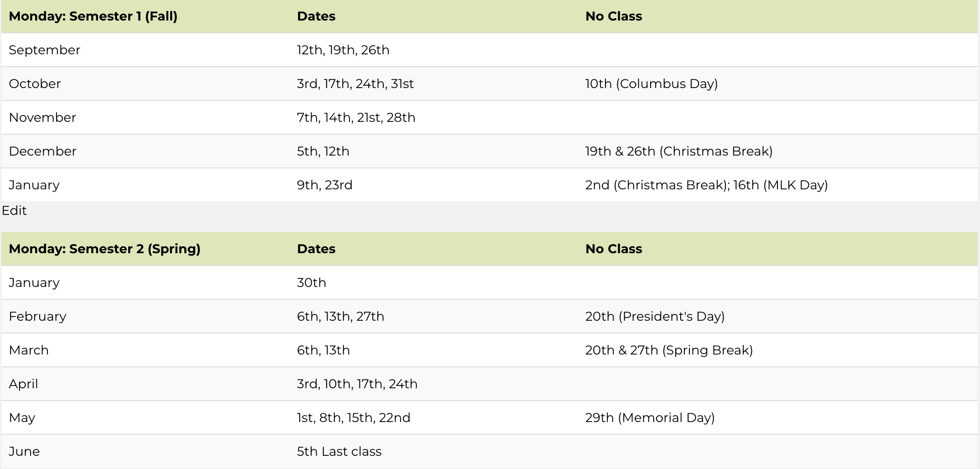Click the June row label
Screen dimensions: 980x469
click(24, 452)
